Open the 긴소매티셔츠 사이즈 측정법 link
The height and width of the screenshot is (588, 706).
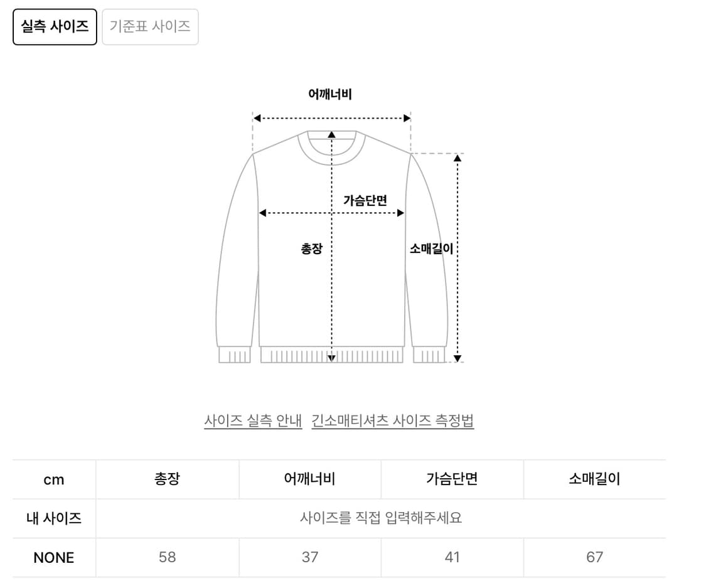[392, 420]
